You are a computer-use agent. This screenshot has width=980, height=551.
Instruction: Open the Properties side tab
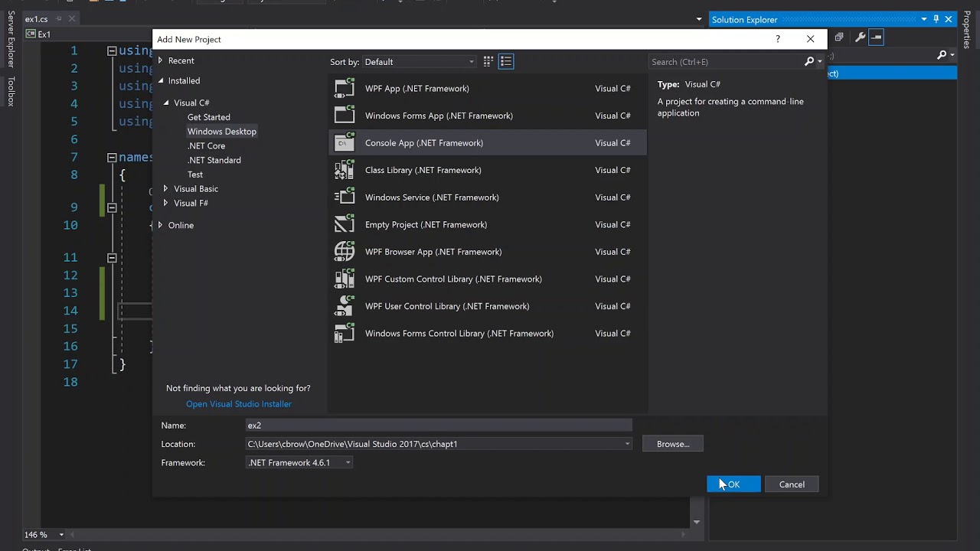tap(967, 29)
